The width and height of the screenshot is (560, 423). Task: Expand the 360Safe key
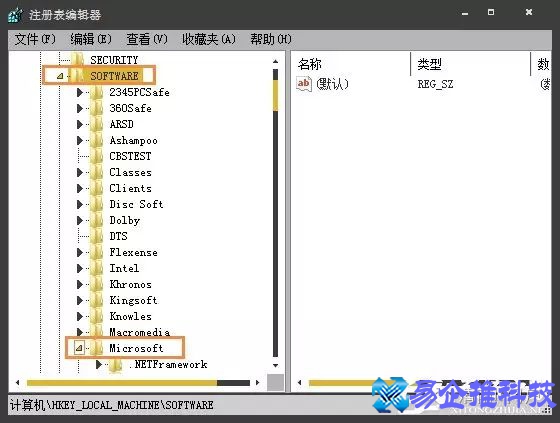80,108
